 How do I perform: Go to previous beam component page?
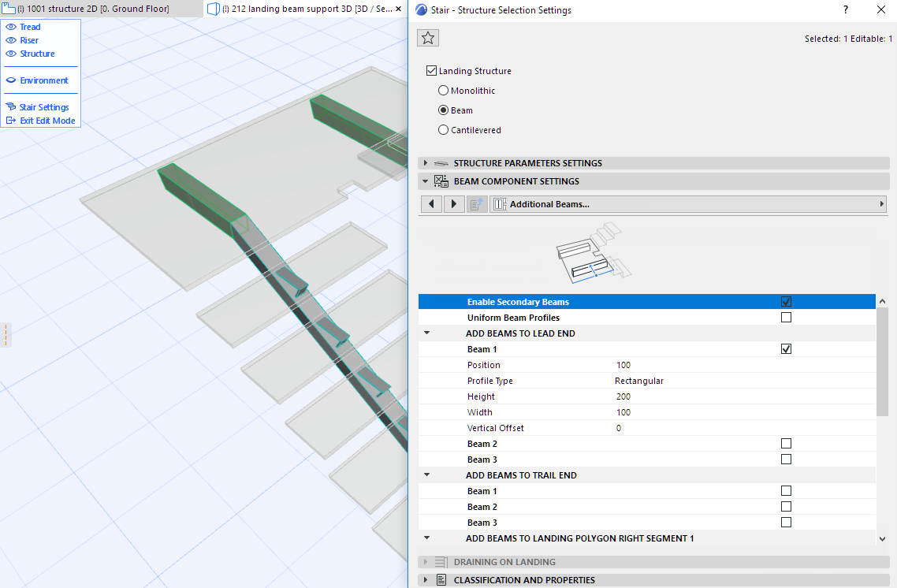430,204
